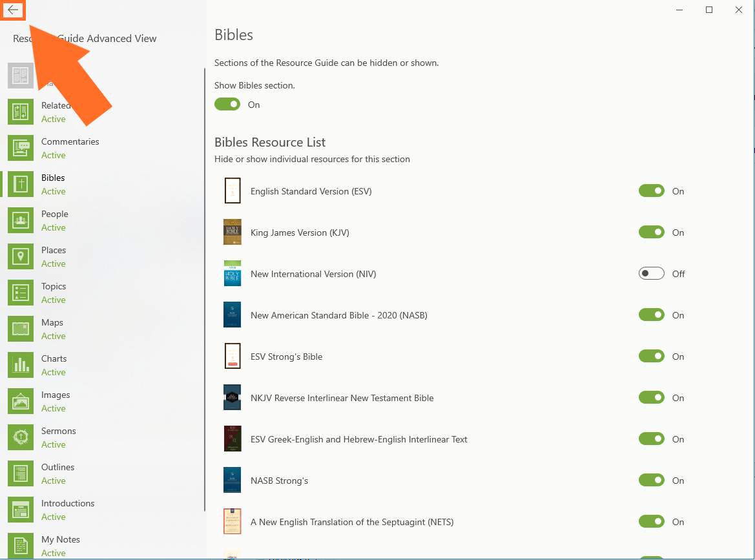Switch to the Outlines section
This screenshot has height=560, width=755.
coord(57,468)
